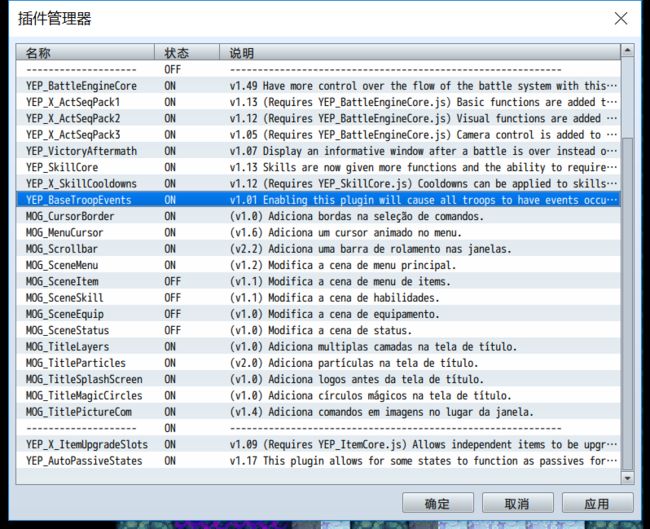Click the 取消 button
The height and width of the screenshot is (529, 650).
point(517,503)
